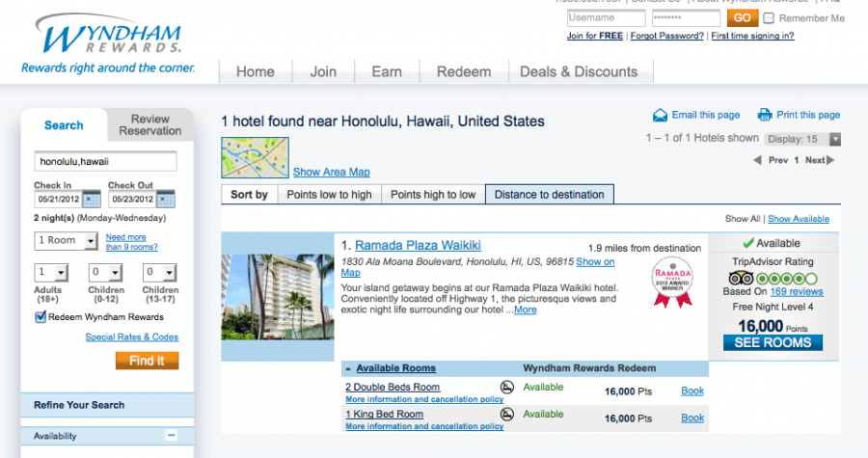This screenshot has width=868, height=458.
Task: Open Ramada Plaza Waikiki hotel link
Action: (418, 246)
